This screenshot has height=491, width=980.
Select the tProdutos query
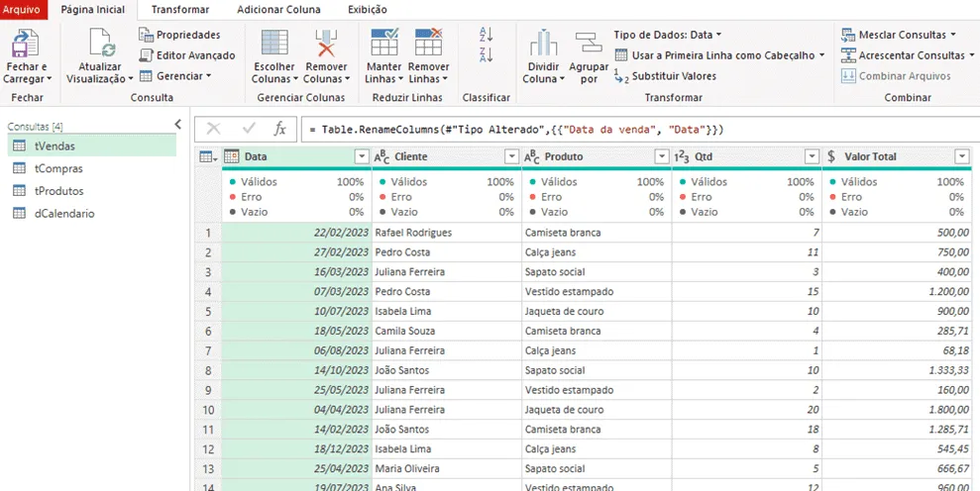click(x=92, y=190)
